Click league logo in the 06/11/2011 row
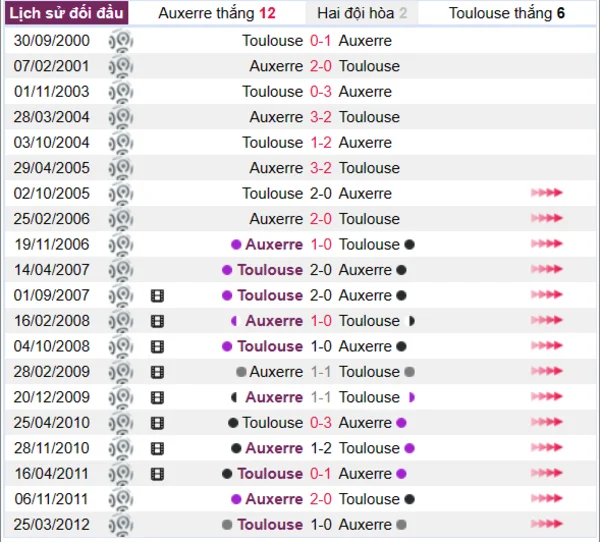Image resolution: width=600 pixels, height=542 pixels. (121, 499)
